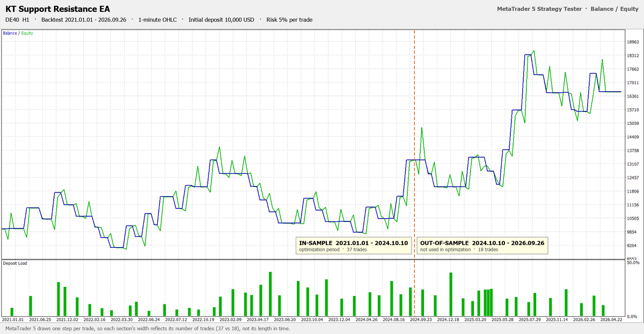Click the y-axis value 9854
This screenshot has width=644, height=334.
[x=632, y=232]
